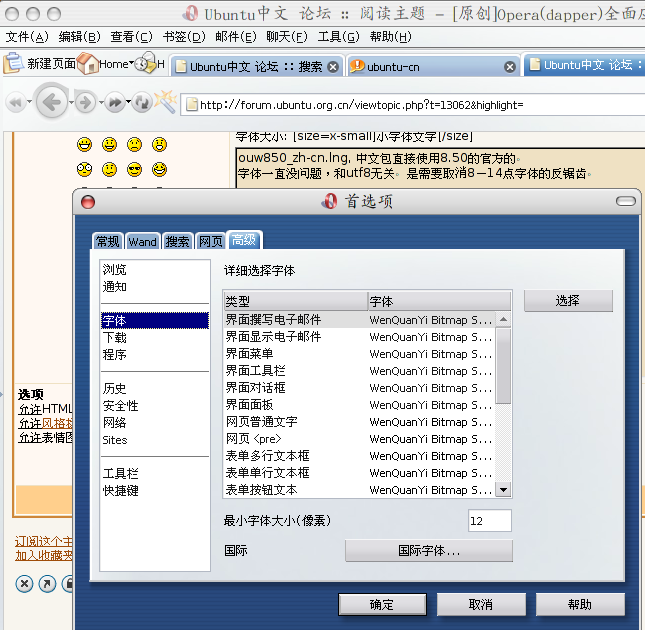Switch to the 搜索 preferences tab

(x=177, y=241)
